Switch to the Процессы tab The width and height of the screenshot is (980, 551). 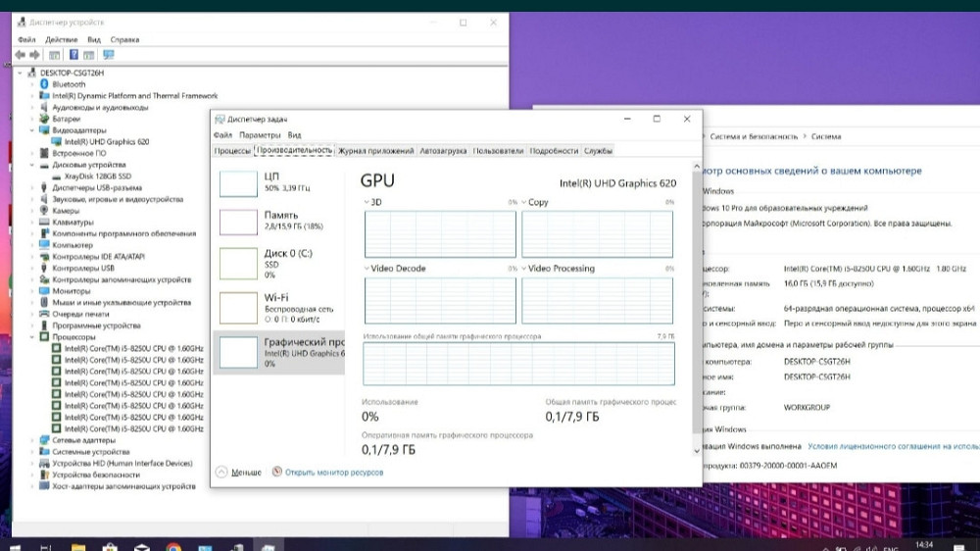pos(232,151)
